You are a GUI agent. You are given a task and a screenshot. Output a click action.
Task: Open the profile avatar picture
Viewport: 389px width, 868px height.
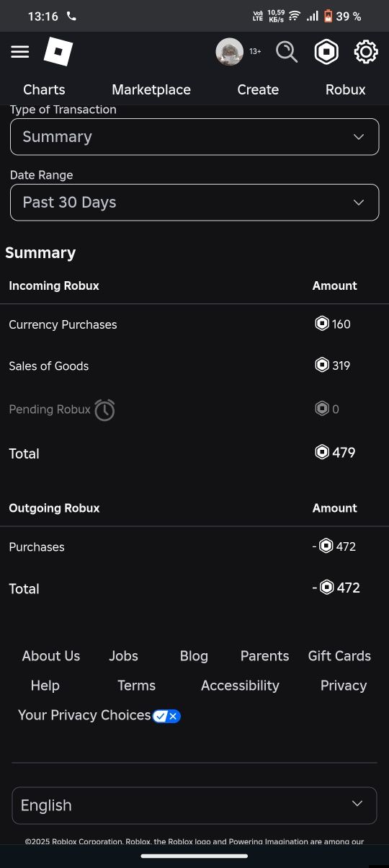click(230, 52)
